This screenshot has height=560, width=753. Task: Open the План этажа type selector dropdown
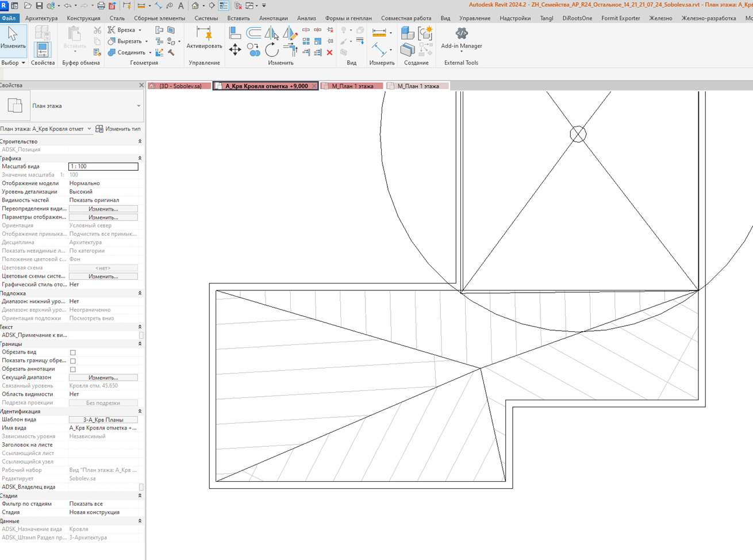tap(139, 106)
